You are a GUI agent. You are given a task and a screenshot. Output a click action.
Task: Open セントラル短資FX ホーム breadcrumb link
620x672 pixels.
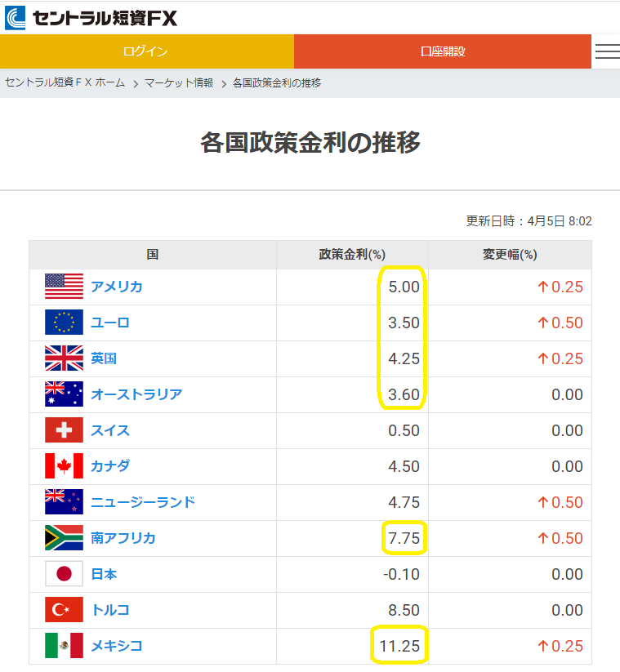(x=65, y=82)
